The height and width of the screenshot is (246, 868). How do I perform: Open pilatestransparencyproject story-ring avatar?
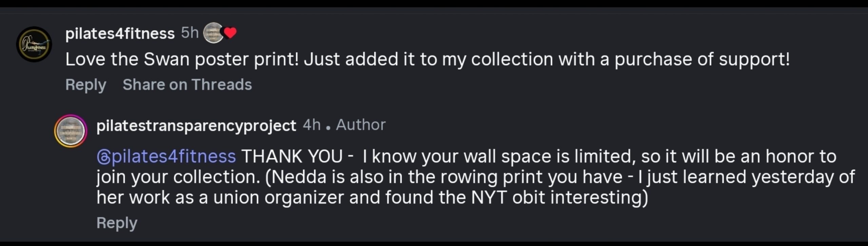tap(71, 131)
